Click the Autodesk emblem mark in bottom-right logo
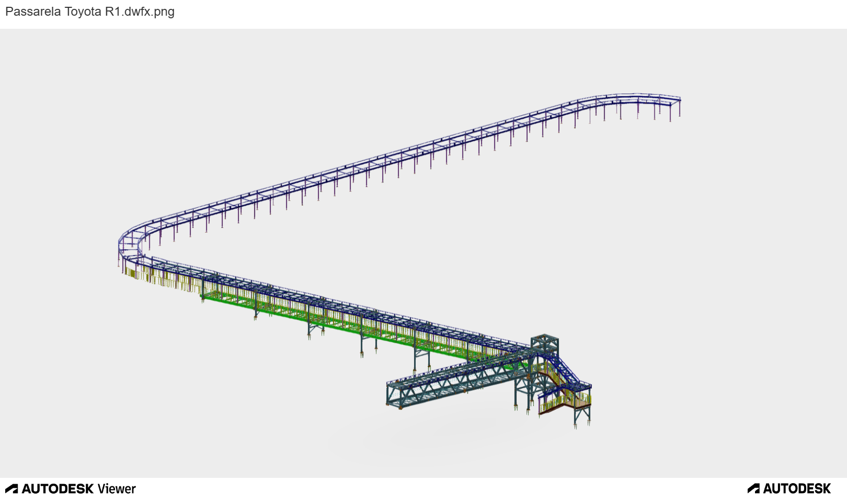This screenshot has height=504, width=847. (753, 489)
